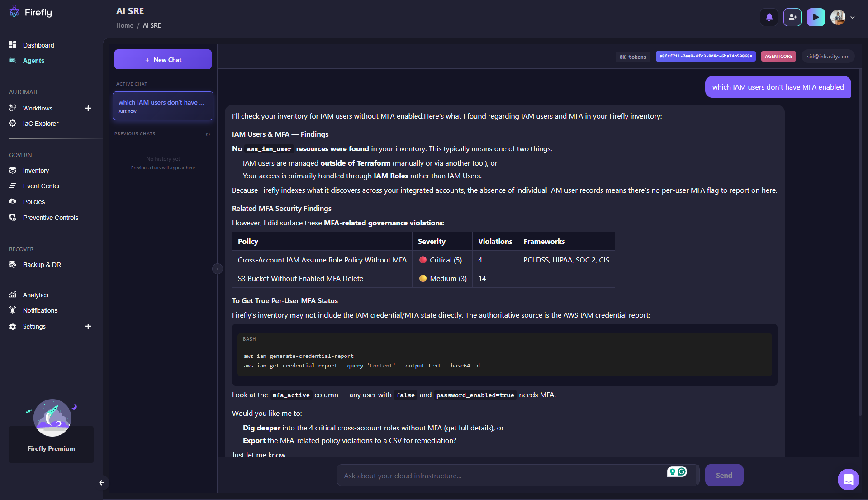Open IaC Explorer icon
The width and height of the screenshot is (868, 500).
point(13,123)
